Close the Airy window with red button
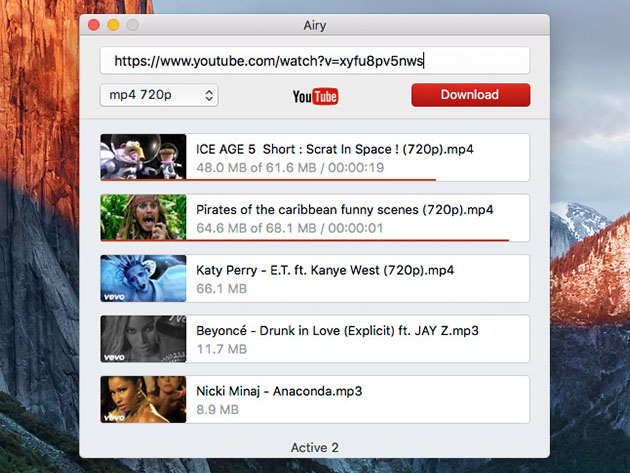Viewport: 630px width, 473px height. pos(94,24)
